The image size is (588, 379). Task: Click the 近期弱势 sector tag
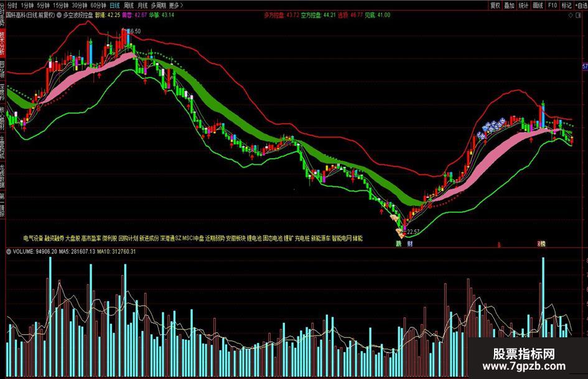coord(215,238)
